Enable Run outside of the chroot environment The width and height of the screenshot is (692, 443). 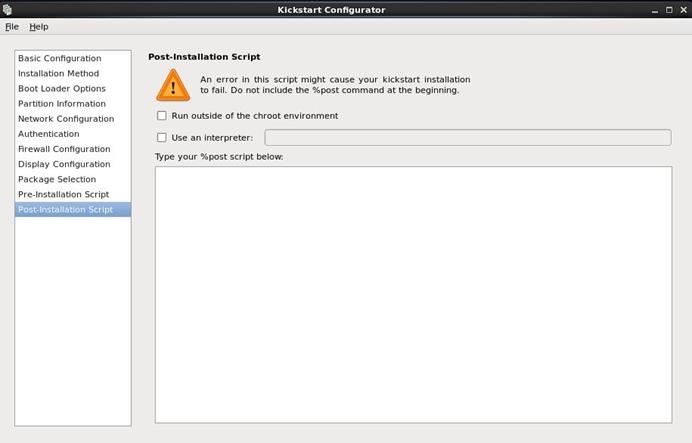[162, 116]
